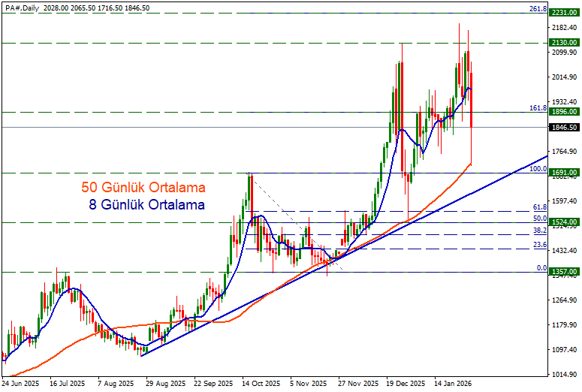Click the 2231.00 price level tag
Viewport: 582px width, 392px height.
(x=562, y=14)
